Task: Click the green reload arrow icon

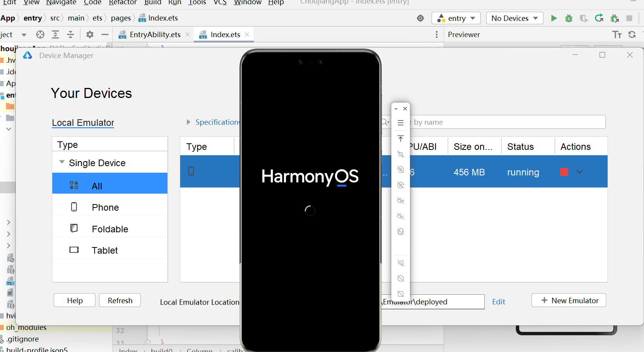Action: pyautogui.click(x=599, y=18)
